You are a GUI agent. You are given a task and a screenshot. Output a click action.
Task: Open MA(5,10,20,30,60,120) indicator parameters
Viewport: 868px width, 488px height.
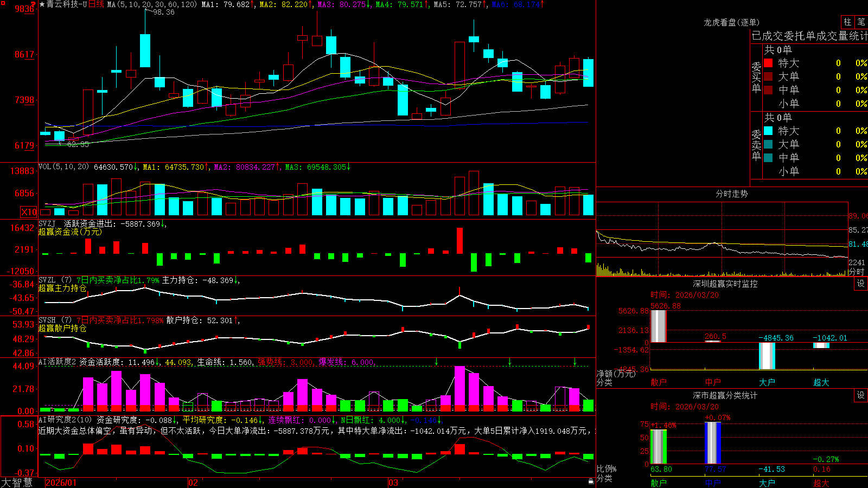(x=152, y=4)
